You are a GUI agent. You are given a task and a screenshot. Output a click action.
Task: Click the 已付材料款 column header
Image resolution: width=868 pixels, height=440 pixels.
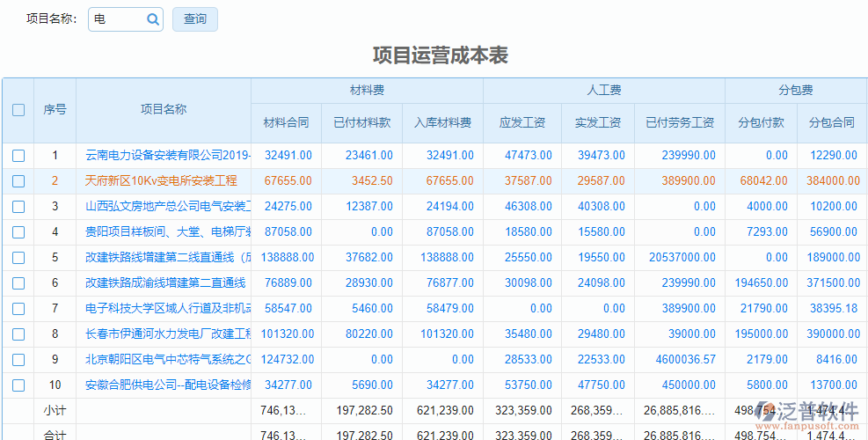tap(361, 123)
